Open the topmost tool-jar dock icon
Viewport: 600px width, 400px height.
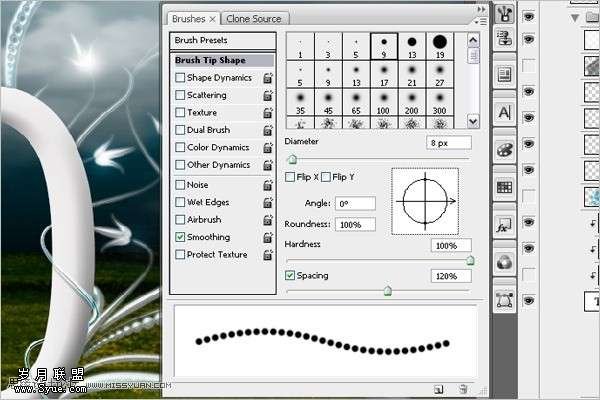tap(505, 14)
